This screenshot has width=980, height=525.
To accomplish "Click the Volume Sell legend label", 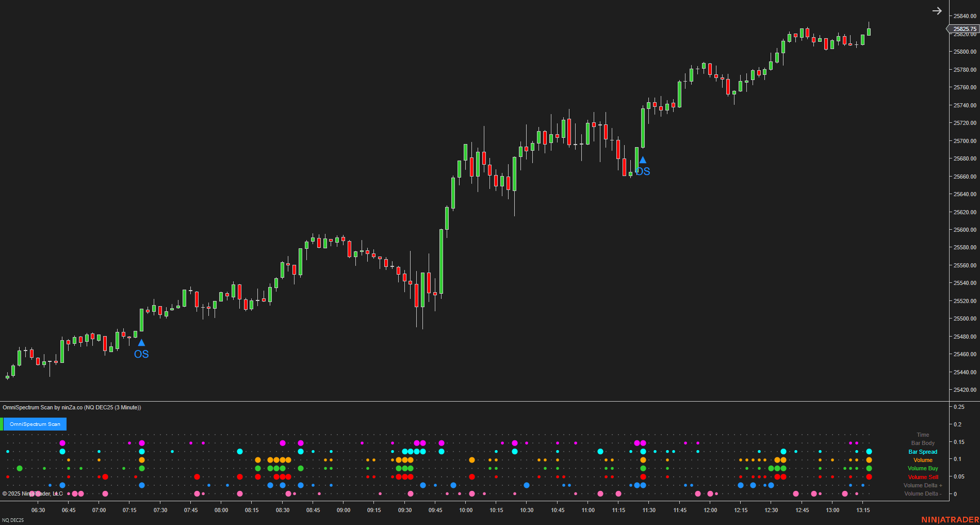I will (923, 477).
